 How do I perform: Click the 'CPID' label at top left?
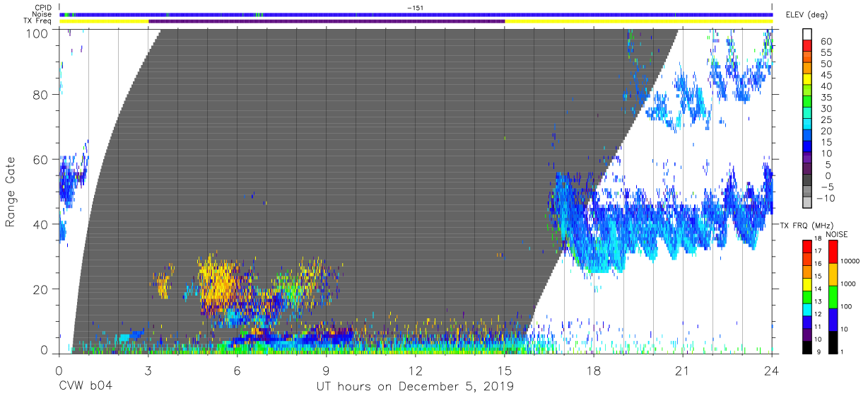[x=43, y=8]
